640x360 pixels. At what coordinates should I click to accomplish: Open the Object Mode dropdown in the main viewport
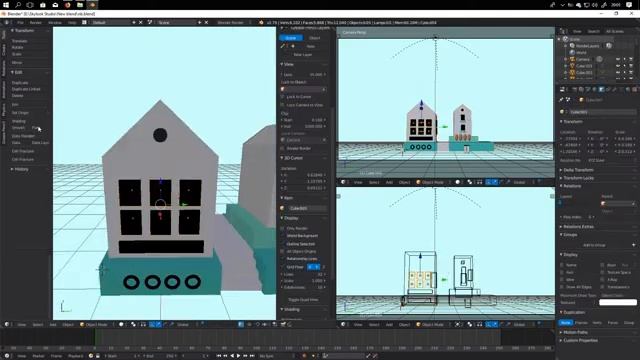click(95, 324)
